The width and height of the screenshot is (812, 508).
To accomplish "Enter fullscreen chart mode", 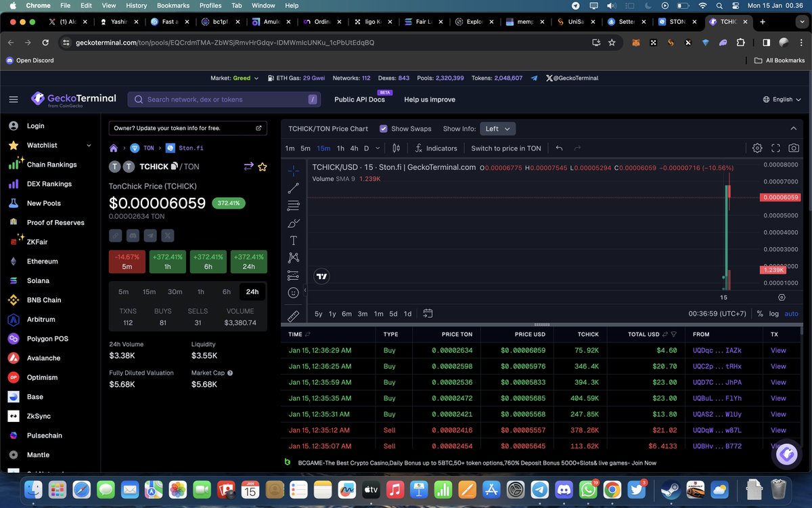I will (x=775, y=148).
